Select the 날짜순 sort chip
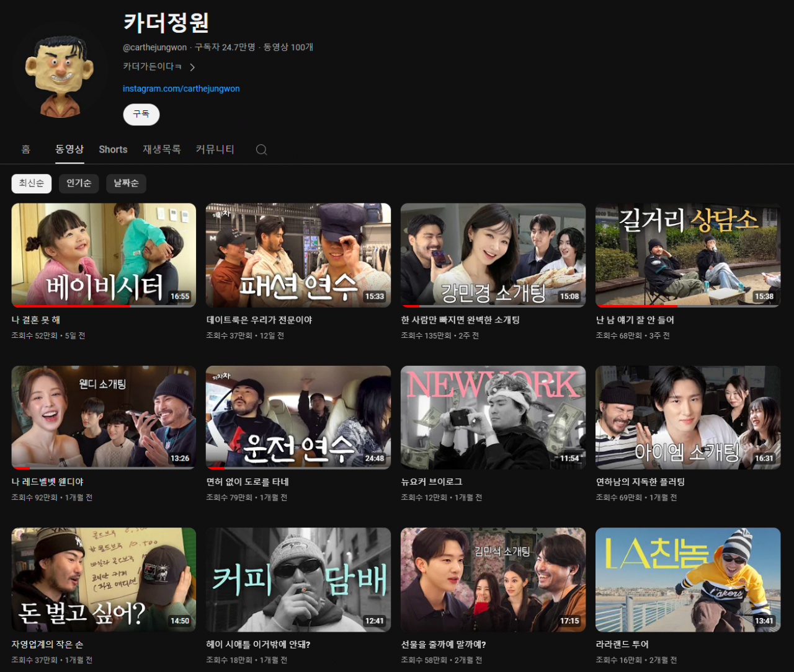This screenshot has width=794, height=672. point(126,183)
